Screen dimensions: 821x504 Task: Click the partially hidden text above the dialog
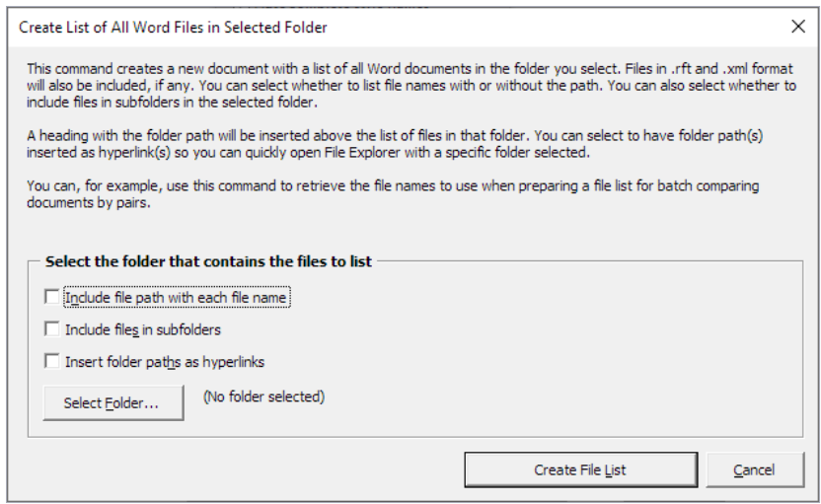(x=331, y=6)
